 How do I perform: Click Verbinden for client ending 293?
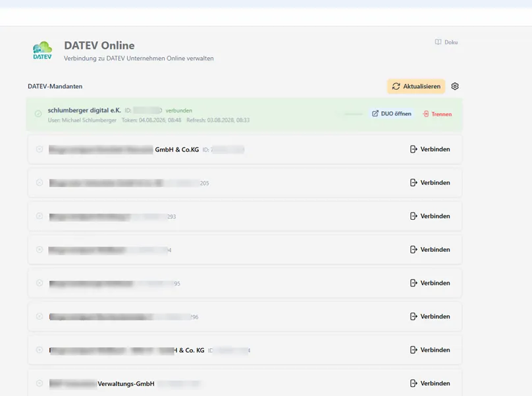(x=430, y=216)
